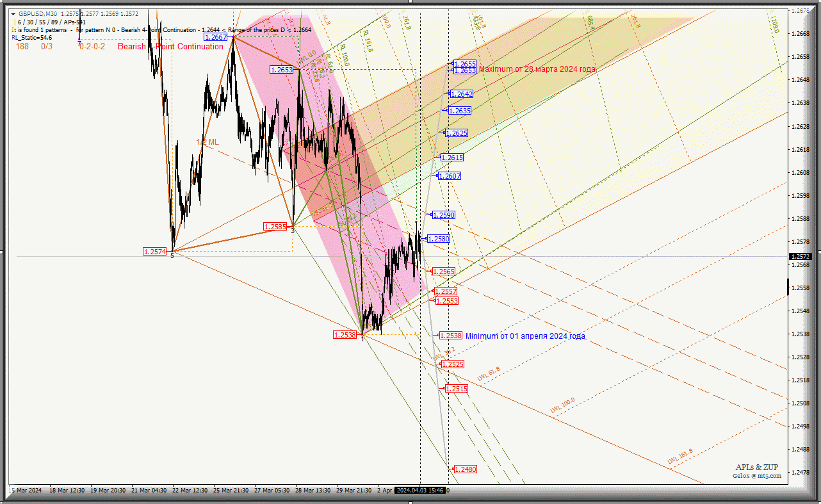821x504 pixels.
Task: Click the 'Minimum от 01 апреля 2024 года' text
Action: pyautogui.click(x=525, y=336)
